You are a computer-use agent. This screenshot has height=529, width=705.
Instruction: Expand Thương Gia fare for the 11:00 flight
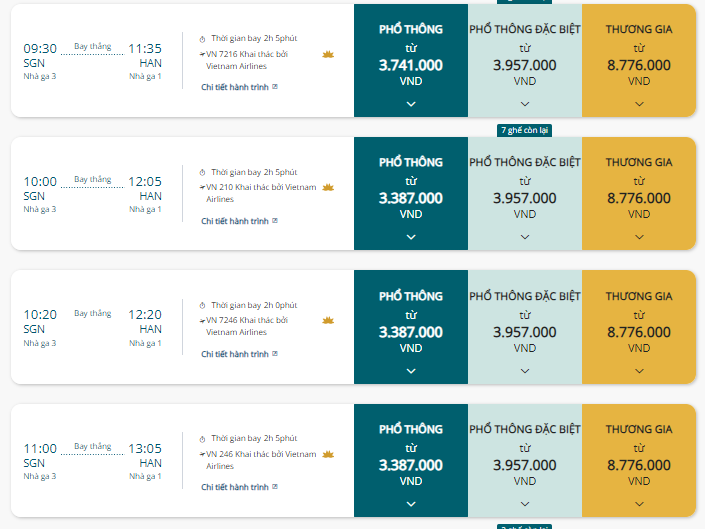click(639, 504)
